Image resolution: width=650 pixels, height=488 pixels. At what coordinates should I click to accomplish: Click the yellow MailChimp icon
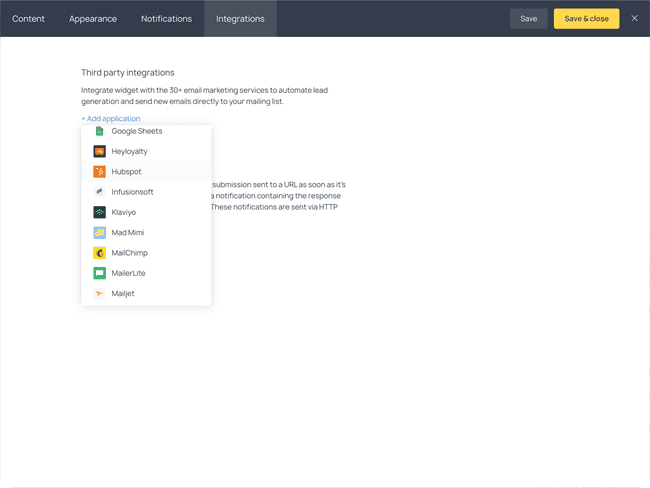(x=99, y=253)
